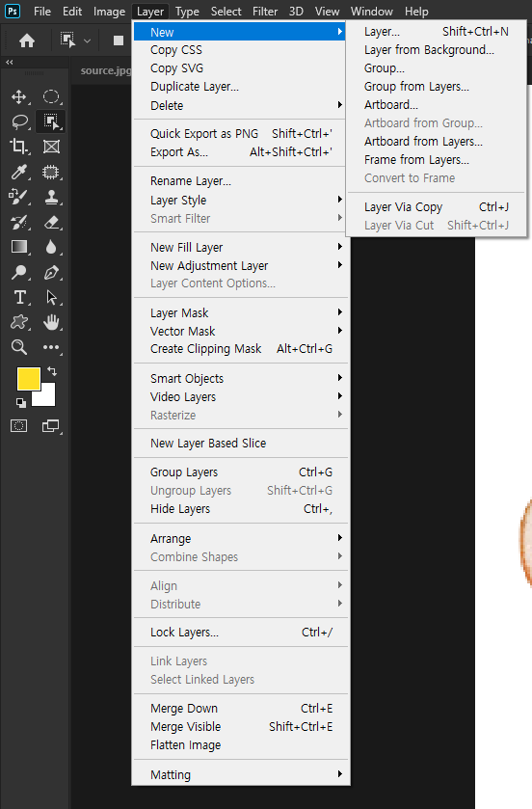Click the Home icon in options bar
Image resolution: width=532 pixels, height=809 pixels.
[27, 40]
